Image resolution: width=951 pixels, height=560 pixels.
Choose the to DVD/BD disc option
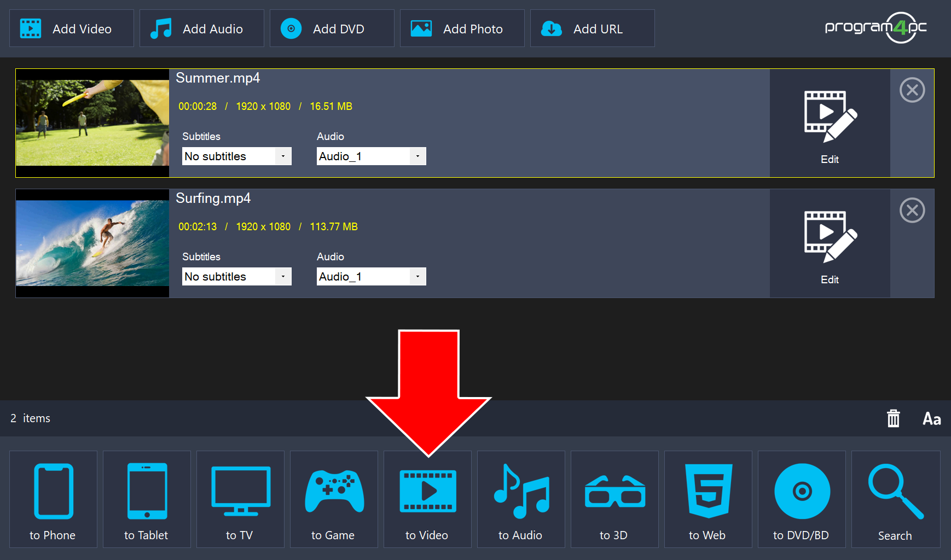coord(802,499)
